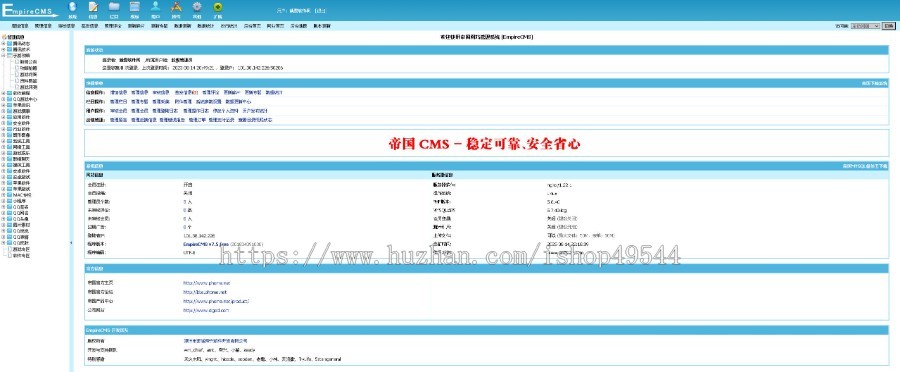Open the 插件 tools icon in top bar

(176, 7)
